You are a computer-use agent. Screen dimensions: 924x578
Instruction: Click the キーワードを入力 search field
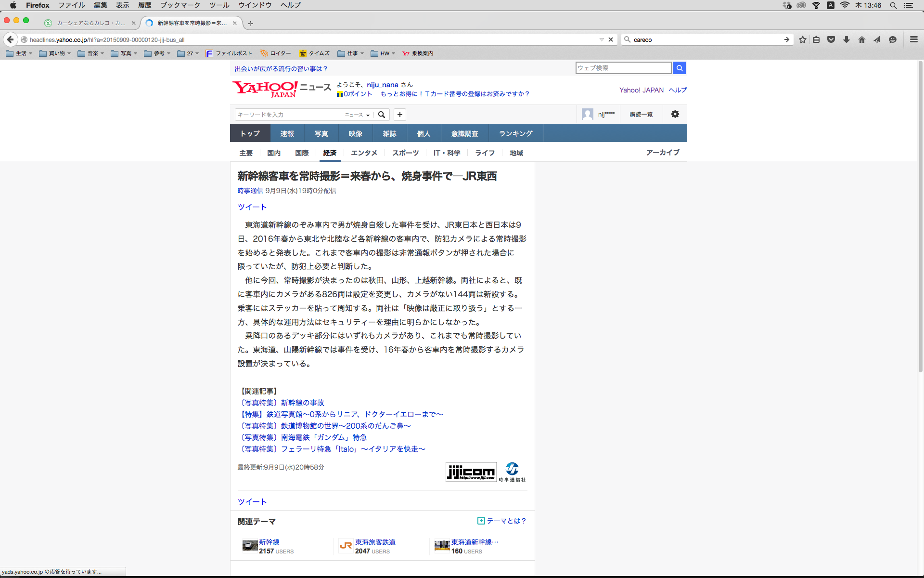(289, 115)
